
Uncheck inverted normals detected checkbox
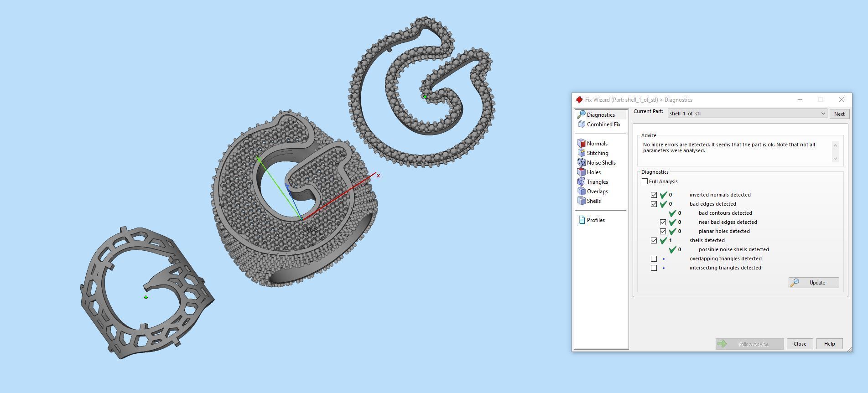(x=654, y=195)
